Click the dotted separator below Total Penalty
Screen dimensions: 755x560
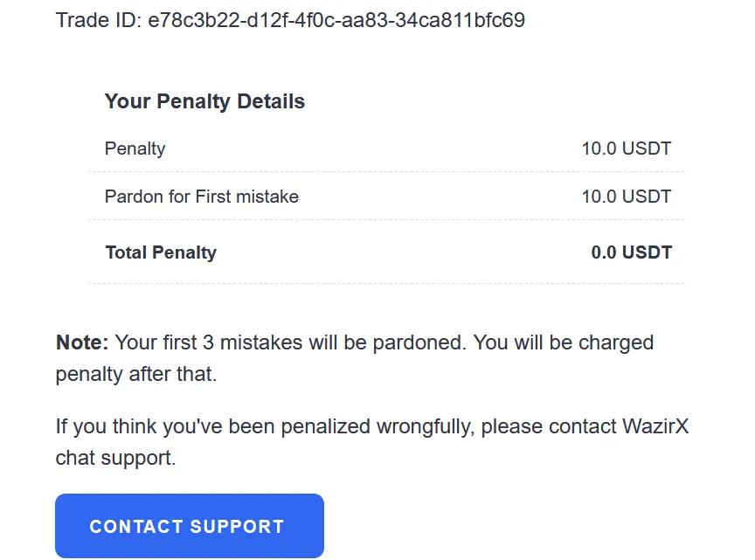tap(388, 284)
